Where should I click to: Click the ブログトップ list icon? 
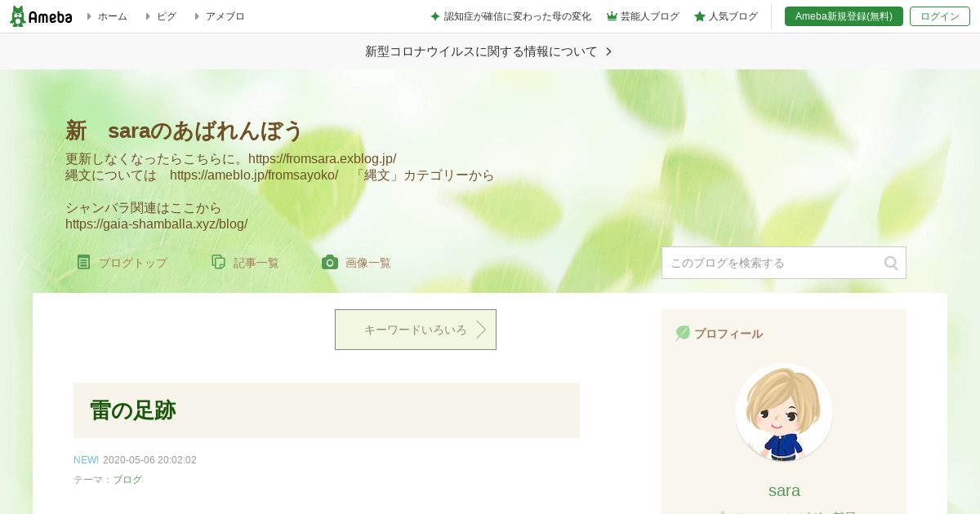[83, 262]
